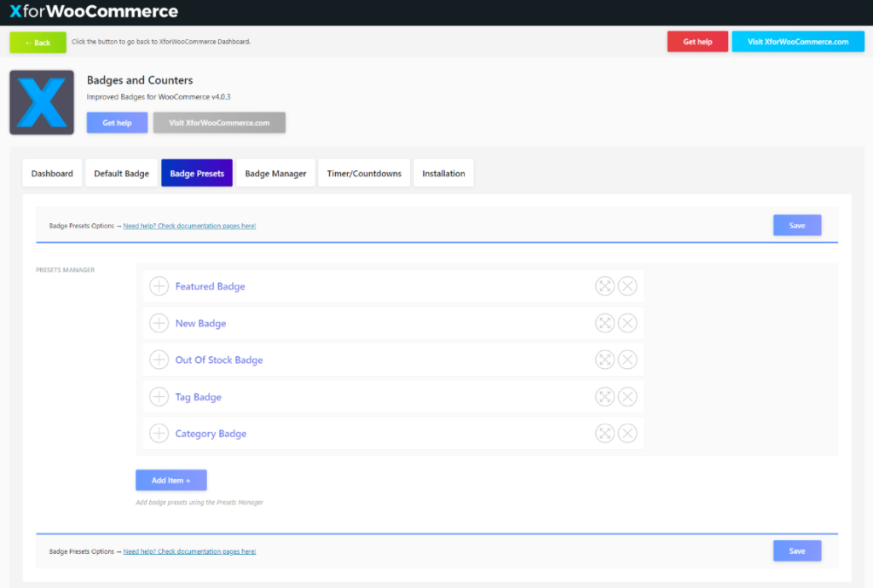Screen dimensions: 873x588
Task: Click the Badges and Counters heading
Action: click(x=140, y=80)
